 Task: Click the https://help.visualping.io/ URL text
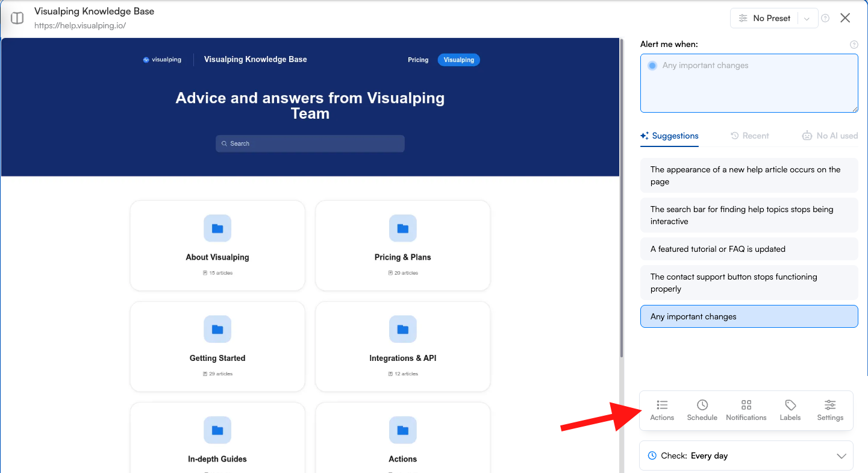click(x=80, y=26)
